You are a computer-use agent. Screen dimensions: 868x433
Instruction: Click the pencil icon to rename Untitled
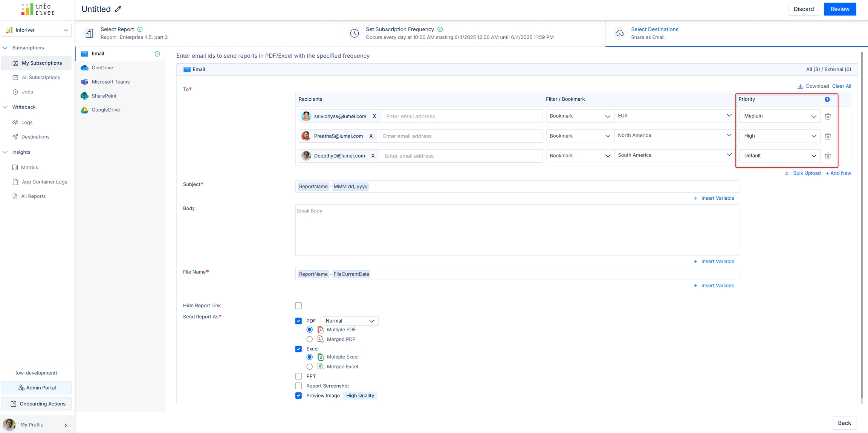[x=118, y=9]
